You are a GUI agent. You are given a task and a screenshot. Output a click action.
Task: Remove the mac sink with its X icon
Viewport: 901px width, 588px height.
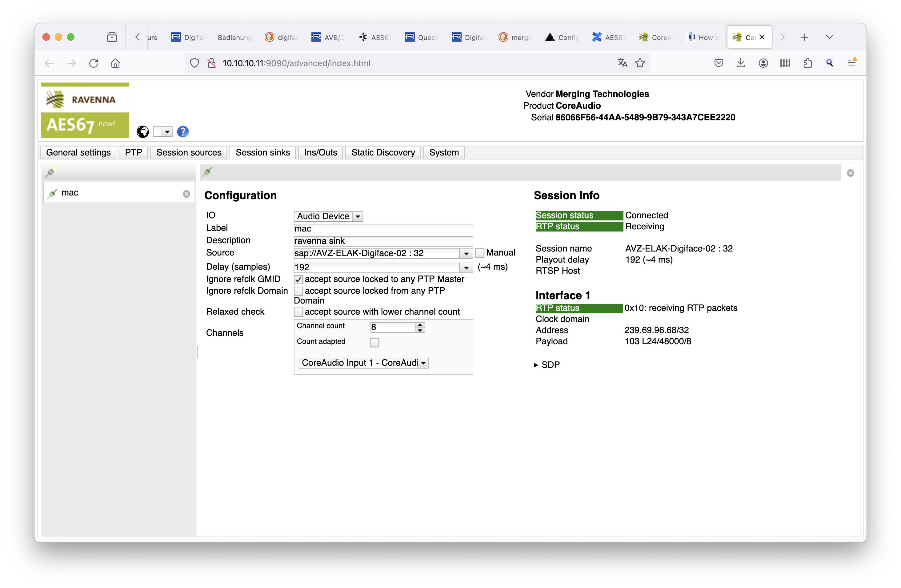tap(186, 194)
